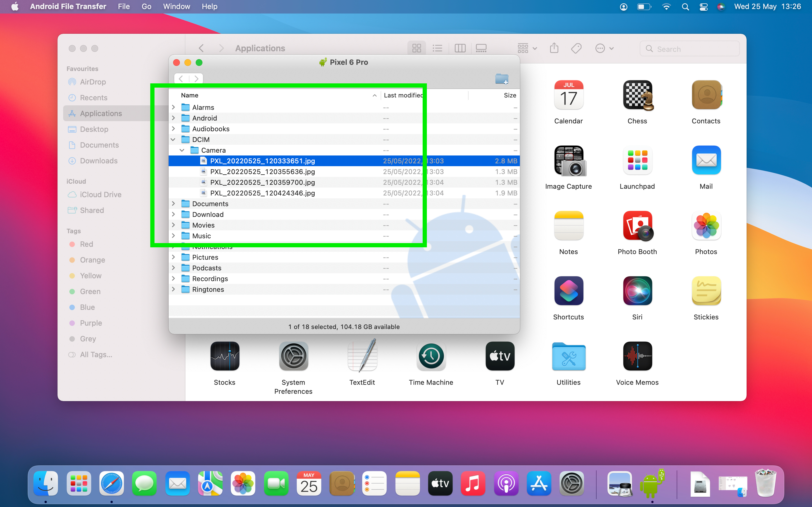The height and width of the screenshot is (507, 812).
Task: Expand the Documents folder in list
Action: click(174, 204)
